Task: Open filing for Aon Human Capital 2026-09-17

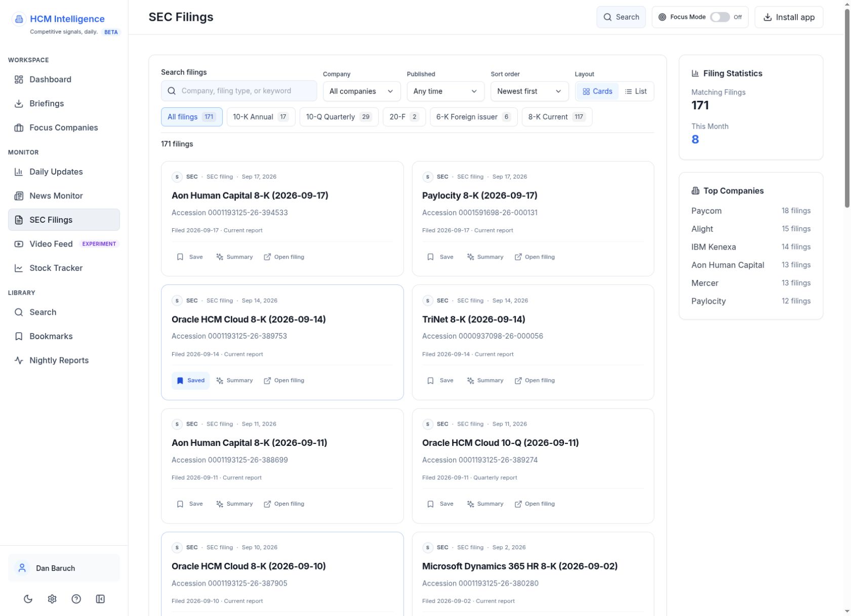Action: click(284, 257)
